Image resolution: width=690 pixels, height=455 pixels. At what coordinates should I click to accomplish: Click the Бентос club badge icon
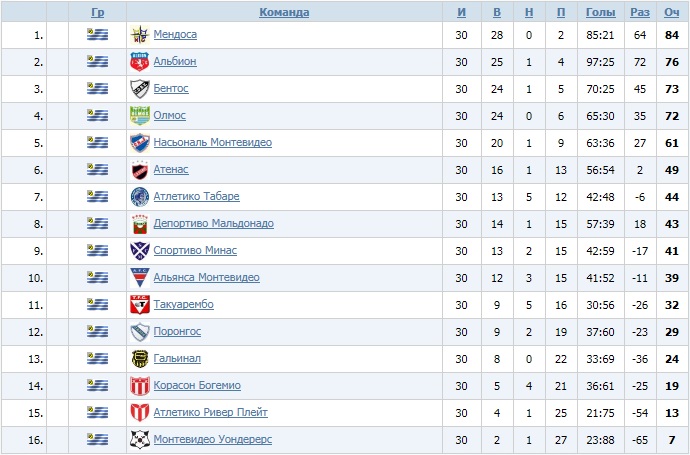pyautogui.click(x=139, y=89)
